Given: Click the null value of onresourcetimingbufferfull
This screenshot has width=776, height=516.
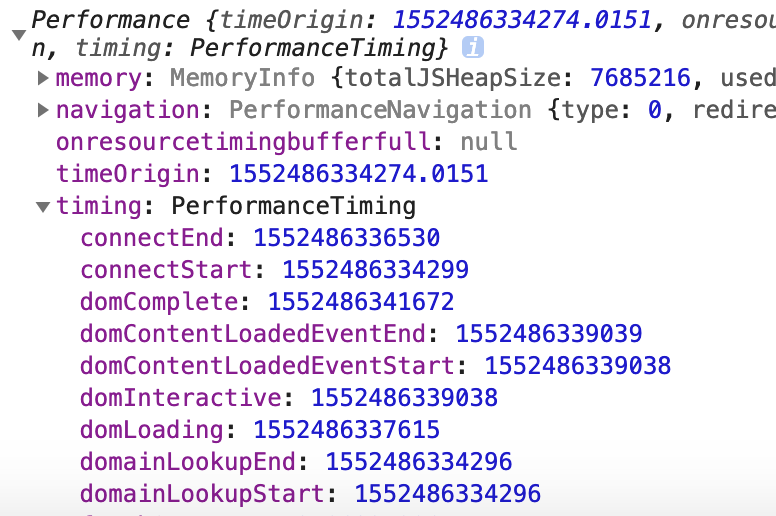Looking at the screenshot, I should (x=489, y=142).
